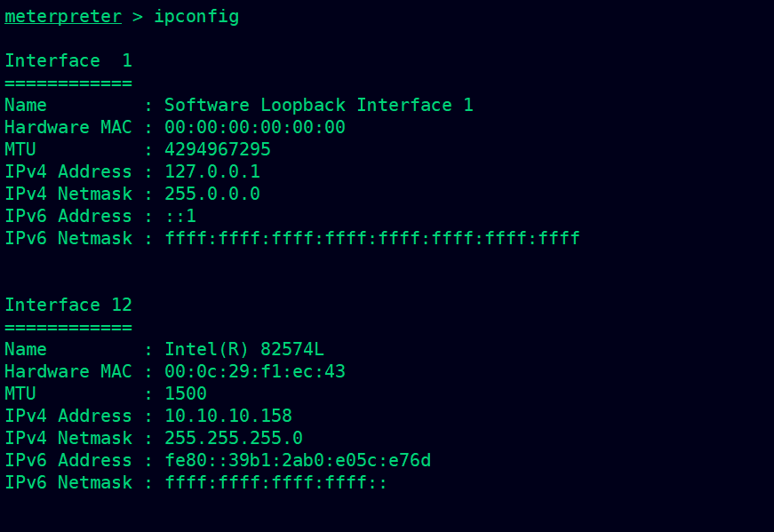774x532 pixels.
Task: Click the netmask 255.0.0.0
Action: coord(212,194)
